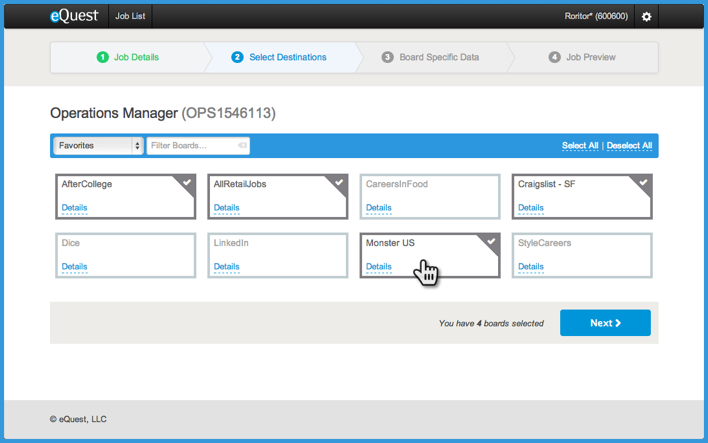Screen dimensions: 708x443
Task: Open Details for Craigslist - SF
Action: (531, 208)
